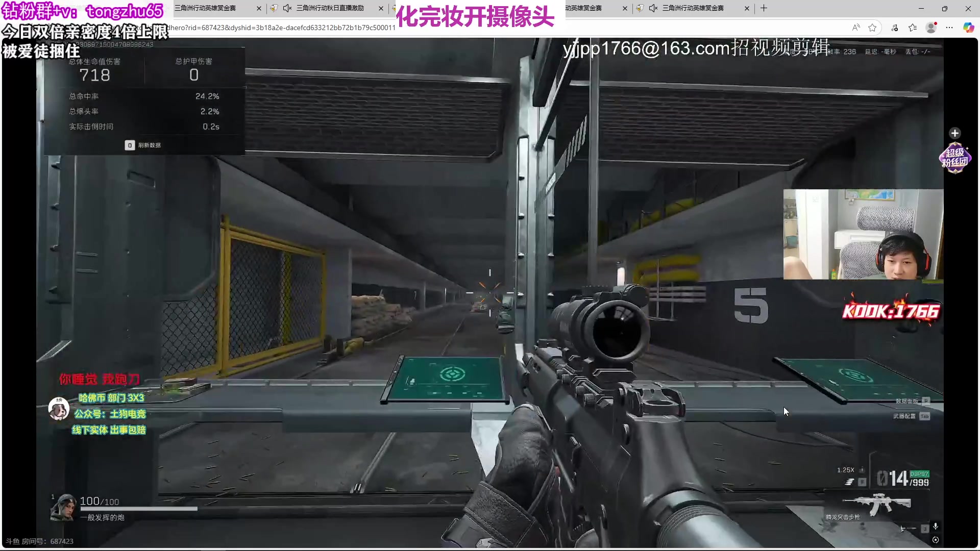This screenshot has width=980, height=551.
Task: Click the Read aloud icon in address bar
Action: (856, 28)
